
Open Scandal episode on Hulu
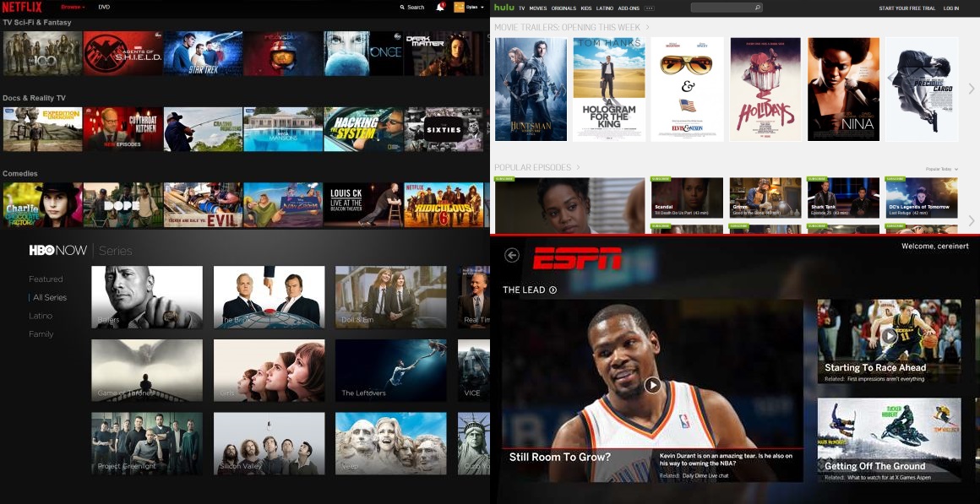(x=687, y=198)
